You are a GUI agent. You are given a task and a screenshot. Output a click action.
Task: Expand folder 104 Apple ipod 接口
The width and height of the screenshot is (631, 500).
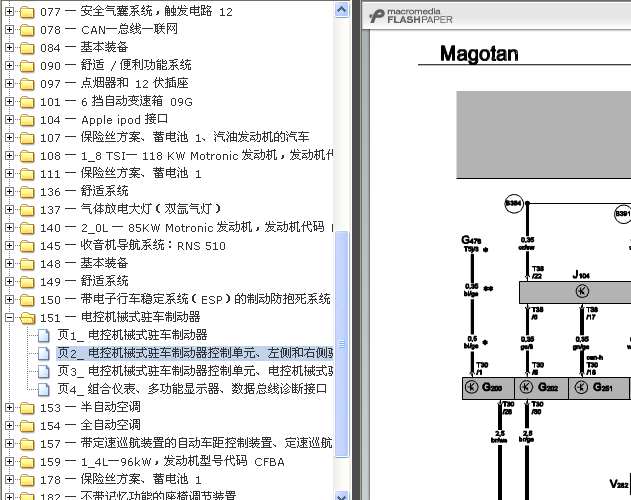[x=9, y=120]
